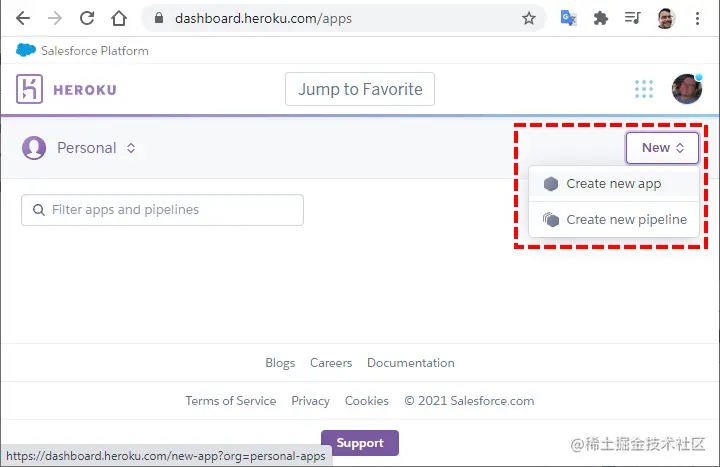Reload the page with the refresh icon
Image resolution: width=720 pixels, height=467 pixels.
click(87, 18)
